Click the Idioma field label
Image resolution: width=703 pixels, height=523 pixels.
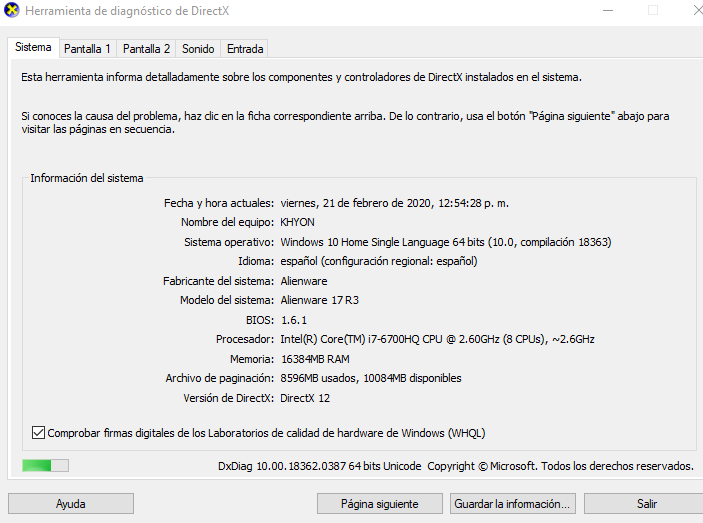tap(256, 261)
